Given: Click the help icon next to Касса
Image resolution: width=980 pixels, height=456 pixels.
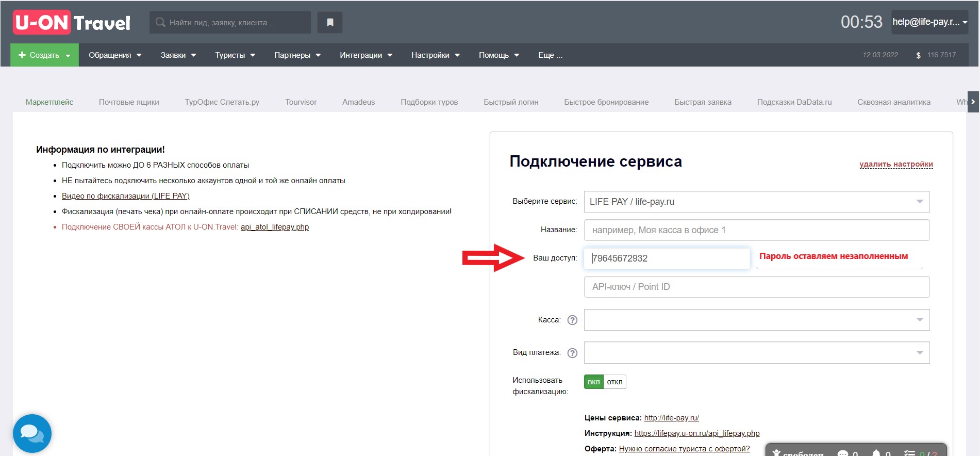Looking at the screenshot, I should tap(572, 320).
